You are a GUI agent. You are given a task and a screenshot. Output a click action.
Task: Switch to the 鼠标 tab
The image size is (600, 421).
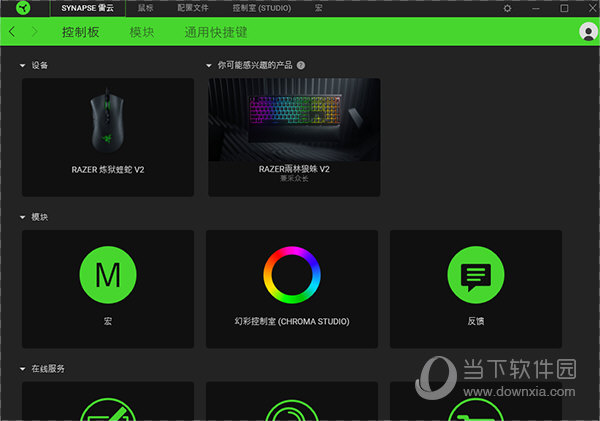point(145,8)
